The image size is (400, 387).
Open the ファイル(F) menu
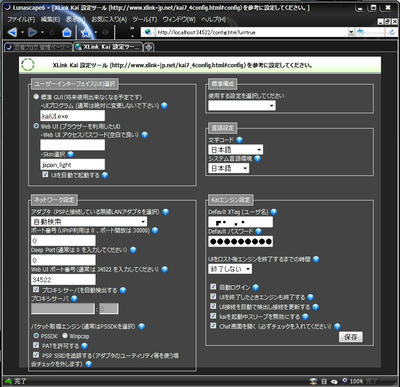pyautogui.click(x=21, y=19)
